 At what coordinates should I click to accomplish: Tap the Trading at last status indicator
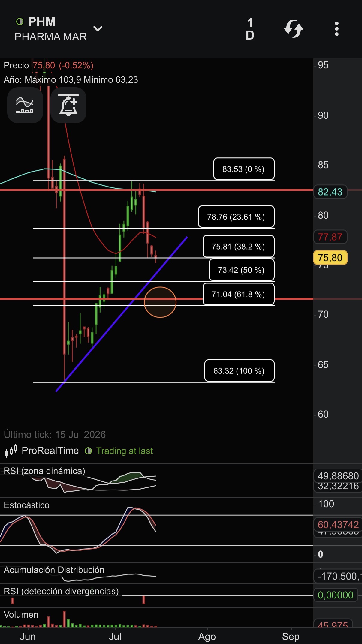click(x=119, y=451)
